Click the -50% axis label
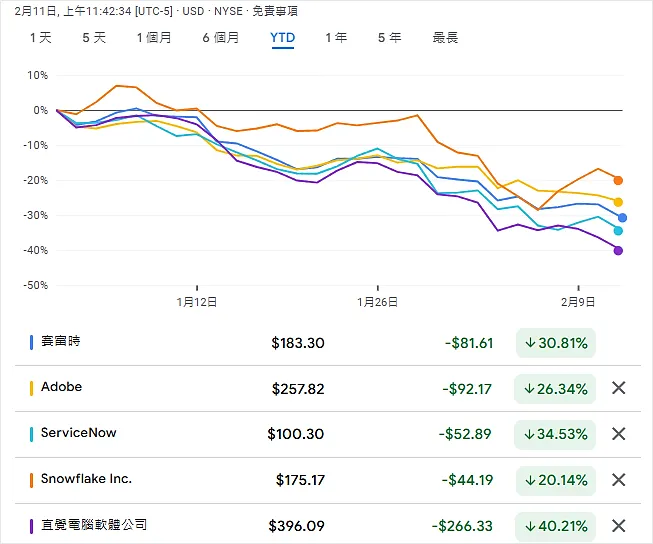This screenshot has width=653, height=544. (36, 285)
